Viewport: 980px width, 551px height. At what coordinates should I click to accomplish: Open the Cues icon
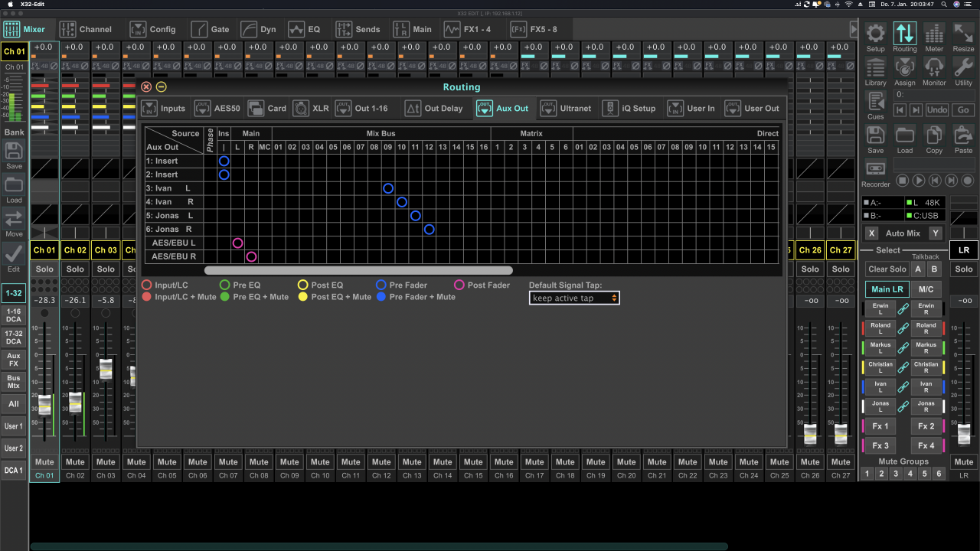point(875,101)
